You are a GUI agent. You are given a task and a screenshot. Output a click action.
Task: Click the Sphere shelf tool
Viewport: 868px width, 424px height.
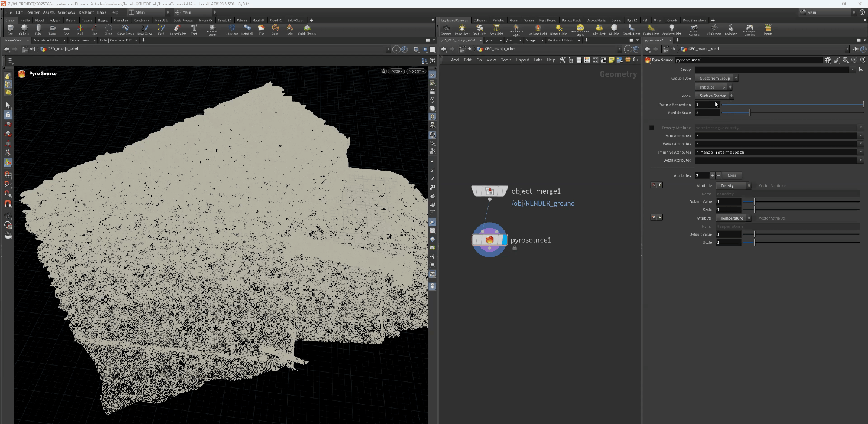click(x=24, y=28)
